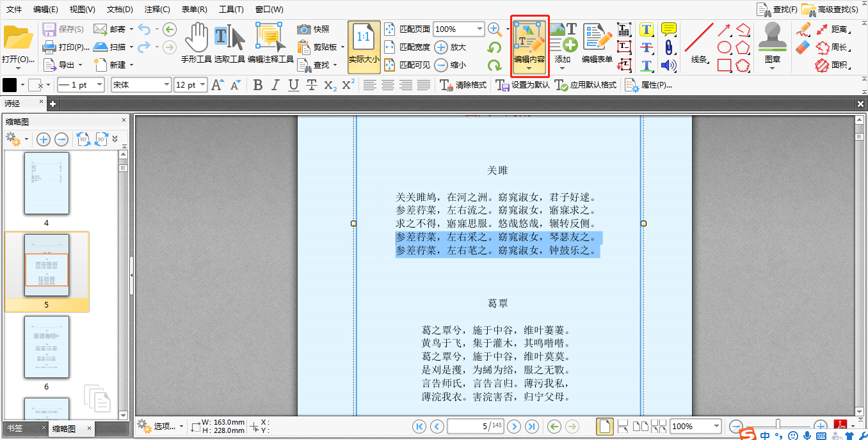Open 属性(P)... properties
The height and width of the screenshot is (440, 868).
(649, 85)
